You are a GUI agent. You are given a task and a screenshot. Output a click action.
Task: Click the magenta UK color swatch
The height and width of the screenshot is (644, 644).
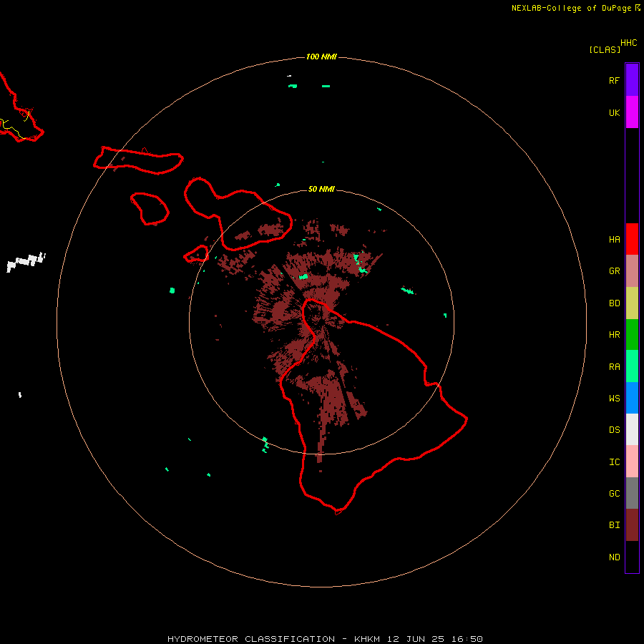pos(632,112)
